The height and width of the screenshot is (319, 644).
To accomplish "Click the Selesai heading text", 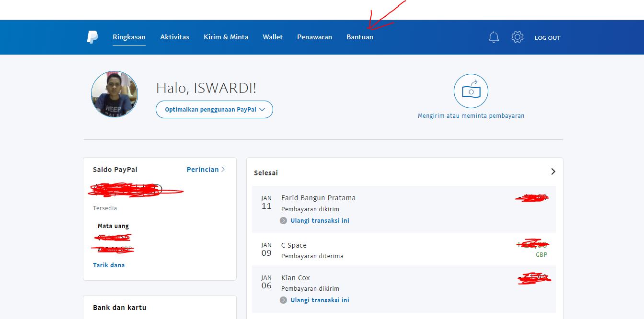I will 266,173.
